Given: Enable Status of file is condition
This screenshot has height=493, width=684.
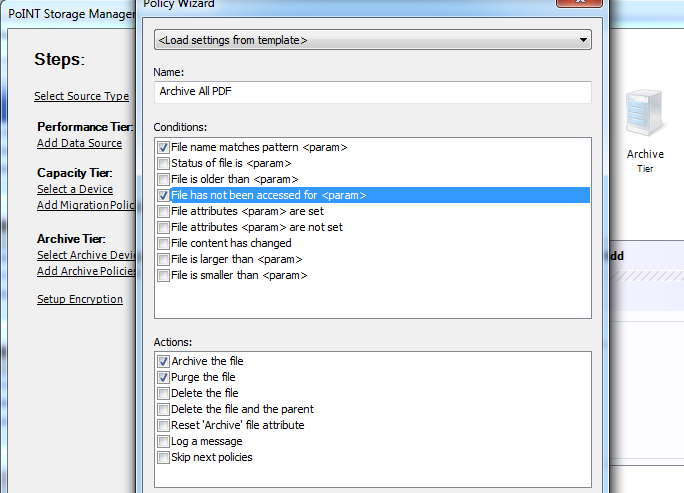Looking at the screenshot, I should pyautogui.click(x=163, y=163).
